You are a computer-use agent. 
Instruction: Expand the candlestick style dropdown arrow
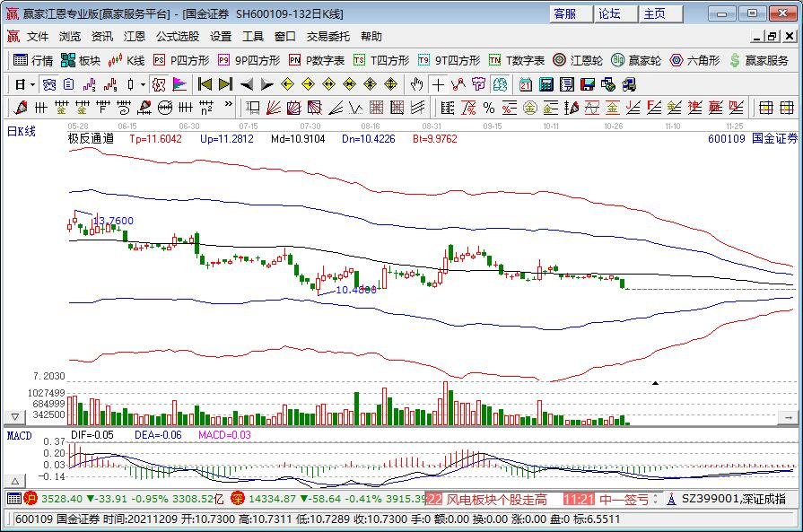pyautogui.click(x=143, y=84)
